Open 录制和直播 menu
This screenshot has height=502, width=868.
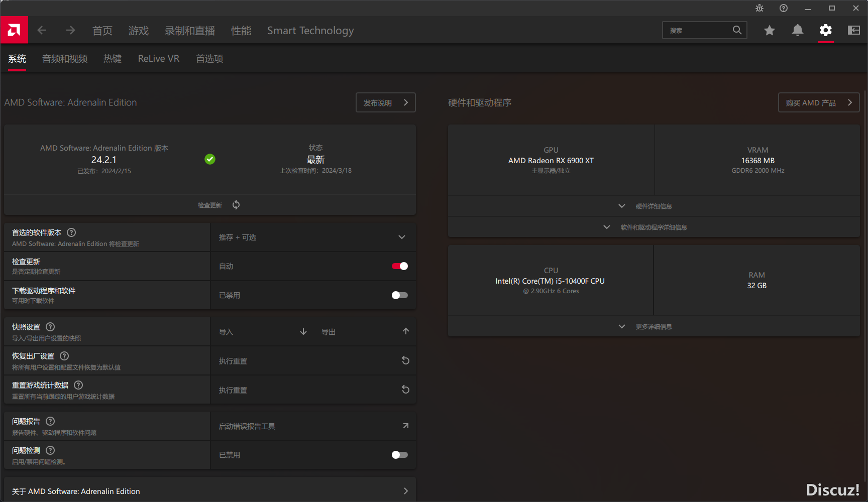point(190,31)
